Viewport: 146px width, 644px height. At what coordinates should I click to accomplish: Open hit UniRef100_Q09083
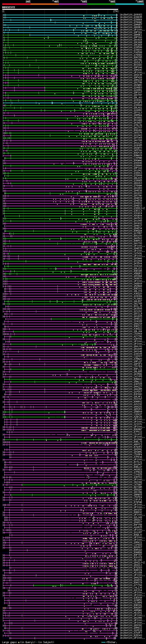[x=131, y=15]
